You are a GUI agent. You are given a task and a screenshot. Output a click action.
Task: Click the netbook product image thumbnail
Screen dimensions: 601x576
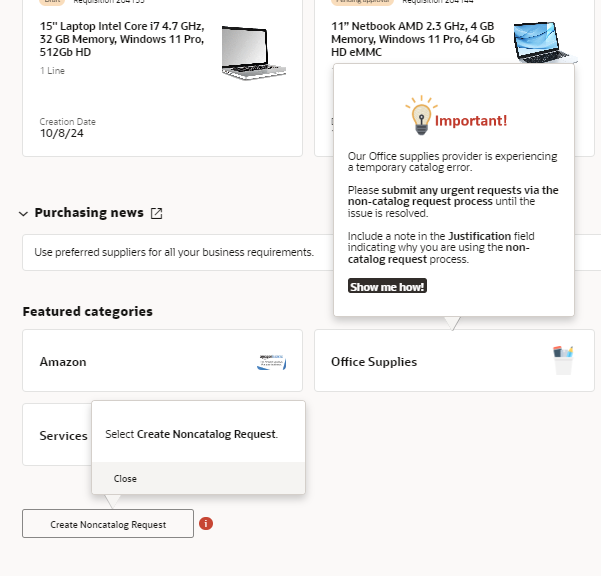point(545,41)
